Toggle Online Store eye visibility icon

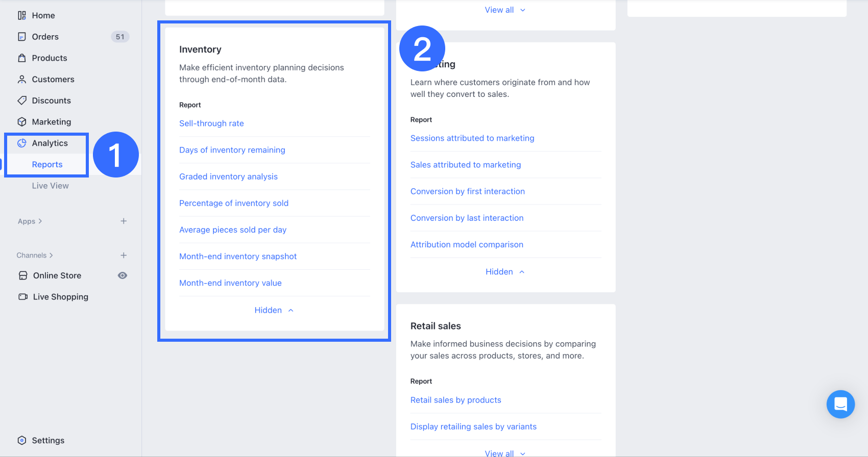point(123,275)
